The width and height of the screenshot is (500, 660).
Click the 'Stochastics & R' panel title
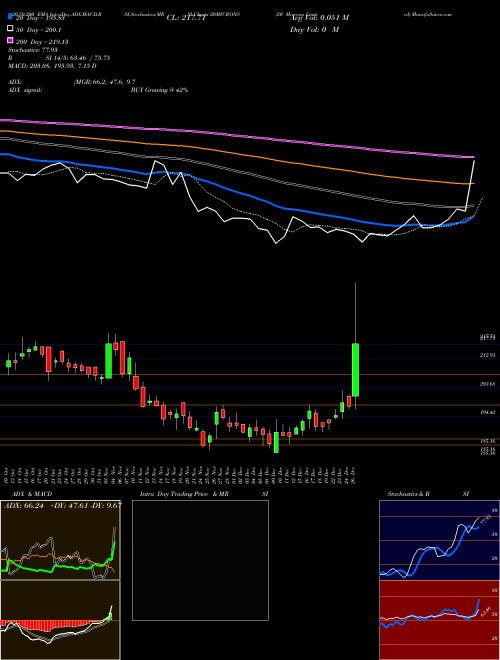tap(408, 494)
